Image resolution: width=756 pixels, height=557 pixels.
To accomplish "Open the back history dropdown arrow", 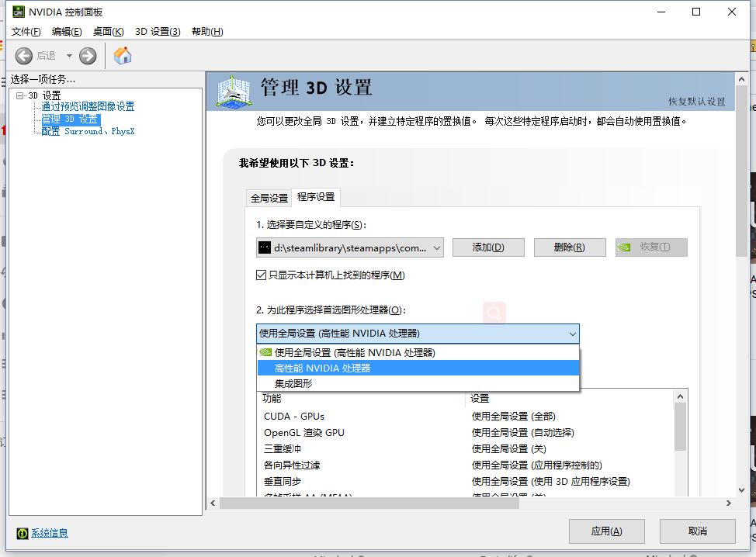I will tap(69, 55).
